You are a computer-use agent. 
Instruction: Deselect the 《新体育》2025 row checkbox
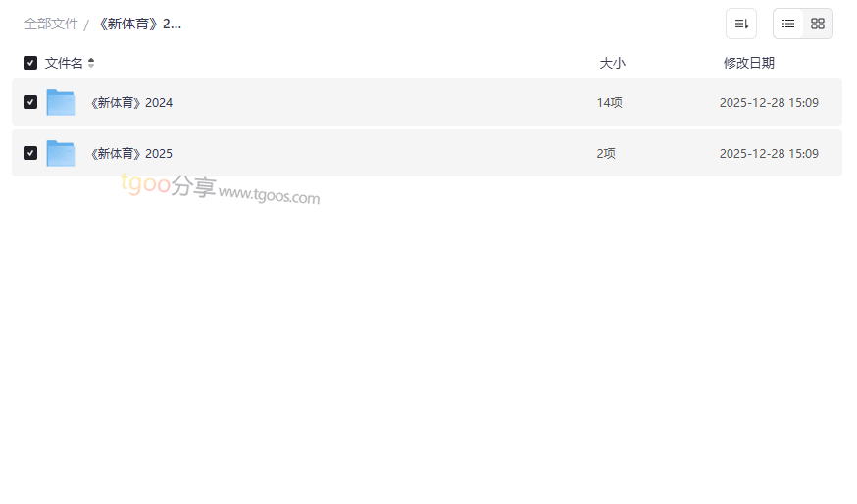[30, 153]
